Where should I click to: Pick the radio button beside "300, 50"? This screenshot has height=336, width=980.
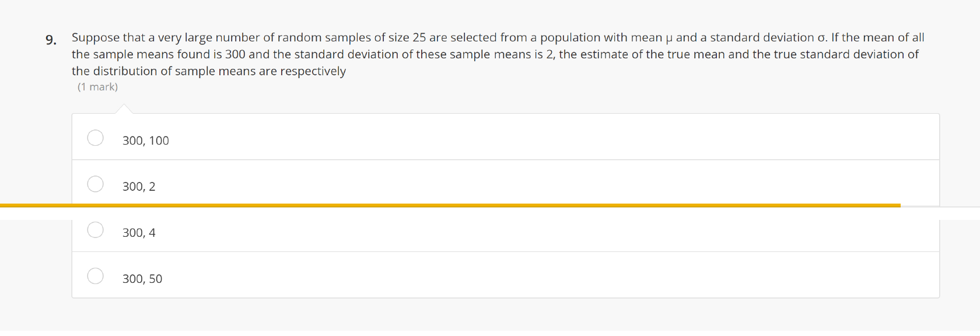coord(95,276)
